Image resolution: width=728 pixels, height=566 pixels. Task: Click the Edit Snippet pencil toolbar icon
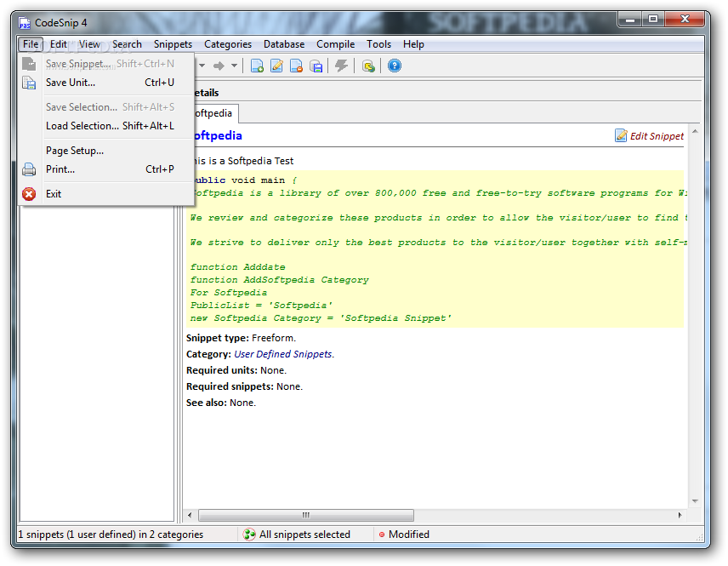pos(276,66)
